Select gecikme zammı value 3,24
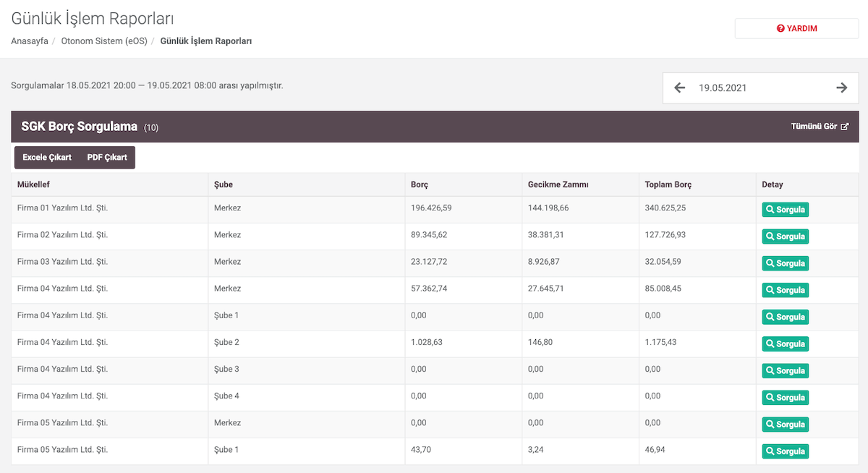868x473 pixels. click(536, 449)
